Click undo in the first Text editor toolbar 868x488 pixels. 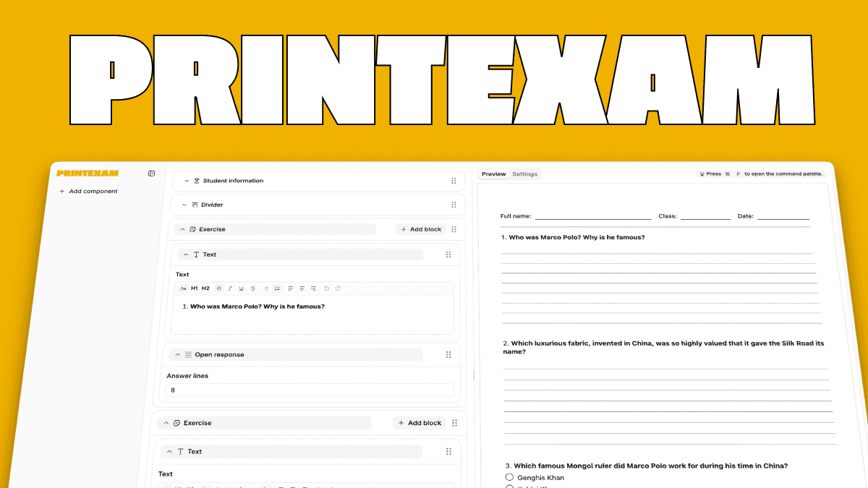tap(327, 288)
